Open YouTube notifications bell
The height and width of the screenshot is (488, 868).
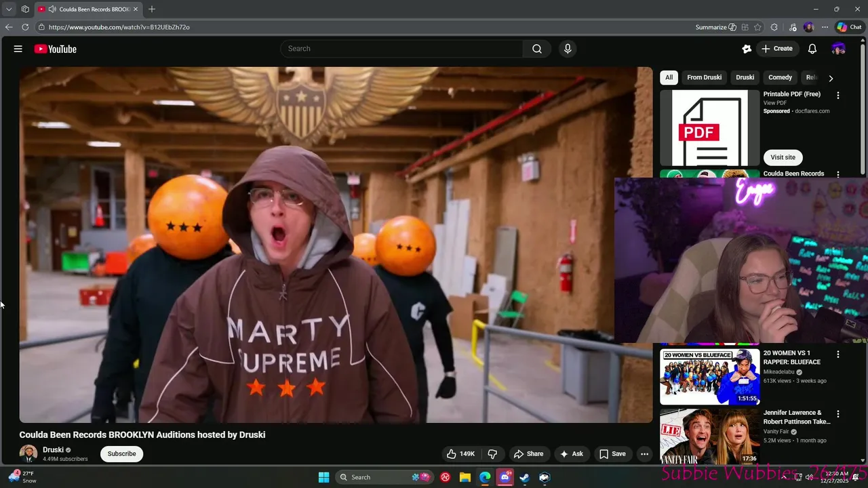812,49
